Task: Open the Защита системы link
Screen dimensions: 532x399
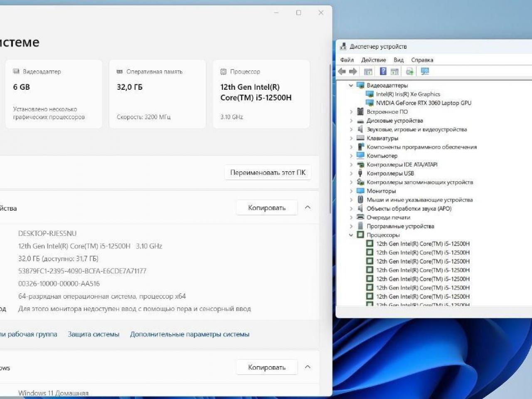Action: pos(94,334)
